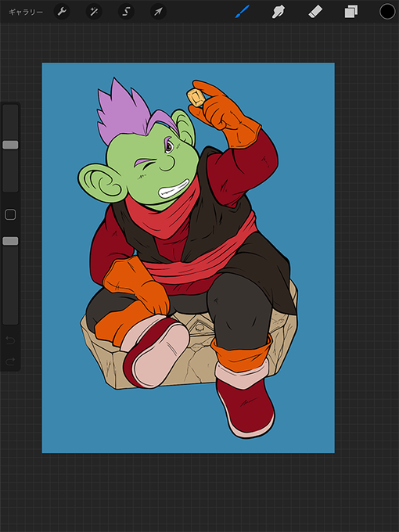
Task: Activate the Selection tool S icon
Action: click(126, 12)
